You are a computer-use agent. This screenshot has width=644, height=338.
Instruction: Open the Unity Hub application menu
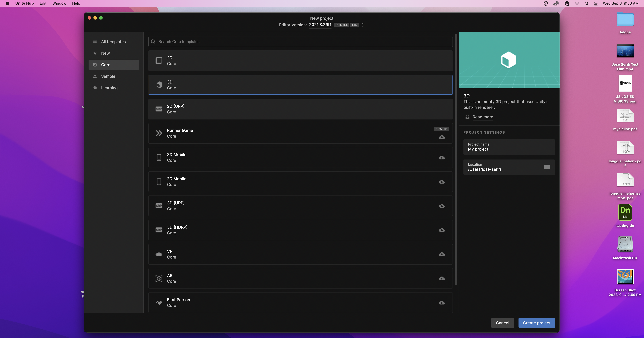[x=24, y=3]
